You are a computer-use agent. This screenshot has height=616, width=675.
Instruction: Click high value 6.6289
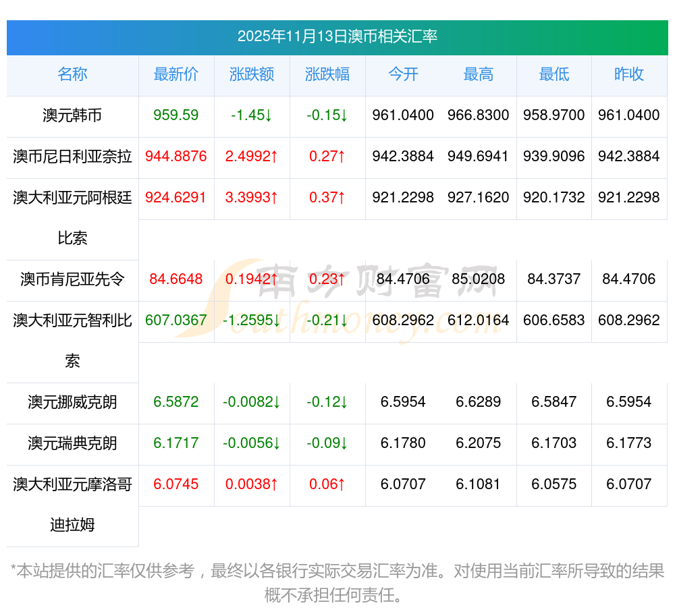(x=479, y=401)
